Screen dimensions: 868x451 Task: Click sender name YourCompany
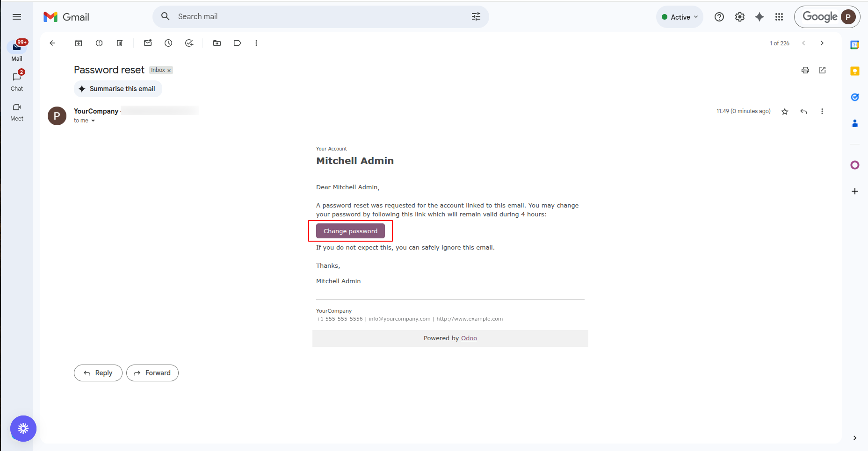pos(96,111)
